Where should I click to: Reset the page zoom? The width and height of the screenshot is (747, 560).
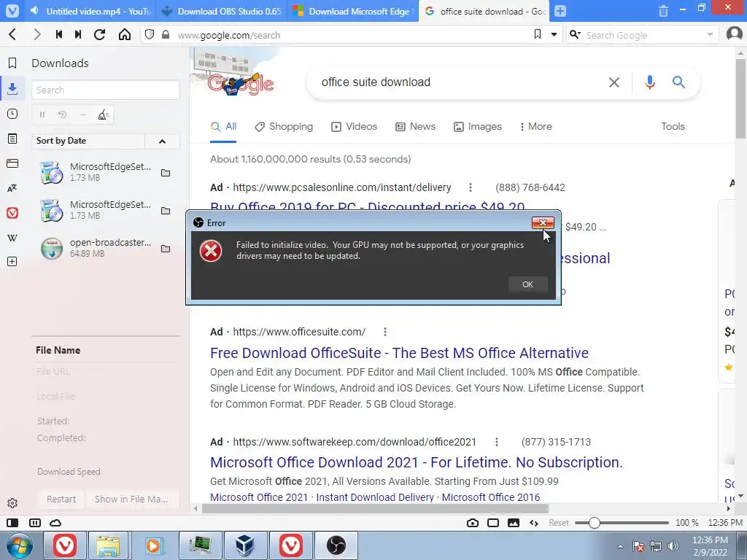click(558, 523)
